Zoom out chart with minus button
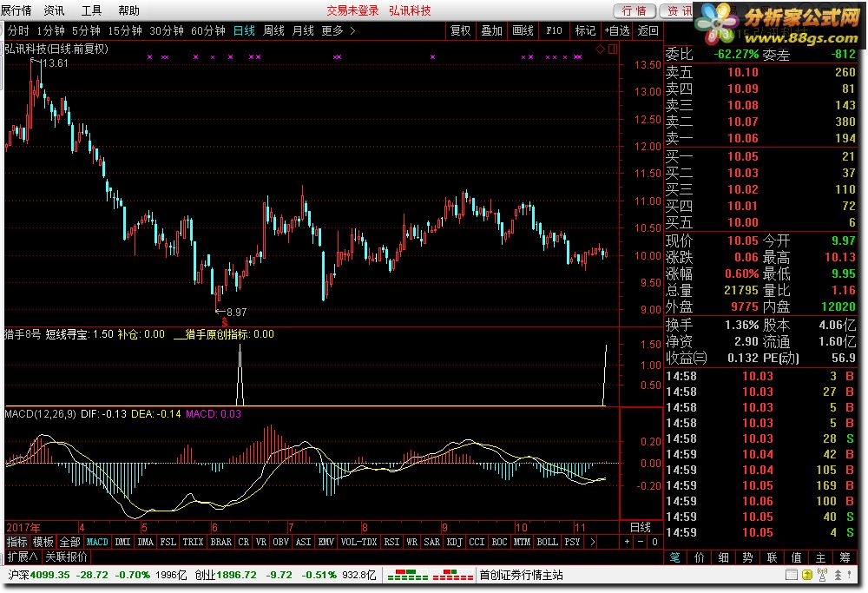Image resolution: width=868 pixels, height=593 pixels. click(641, 542)
